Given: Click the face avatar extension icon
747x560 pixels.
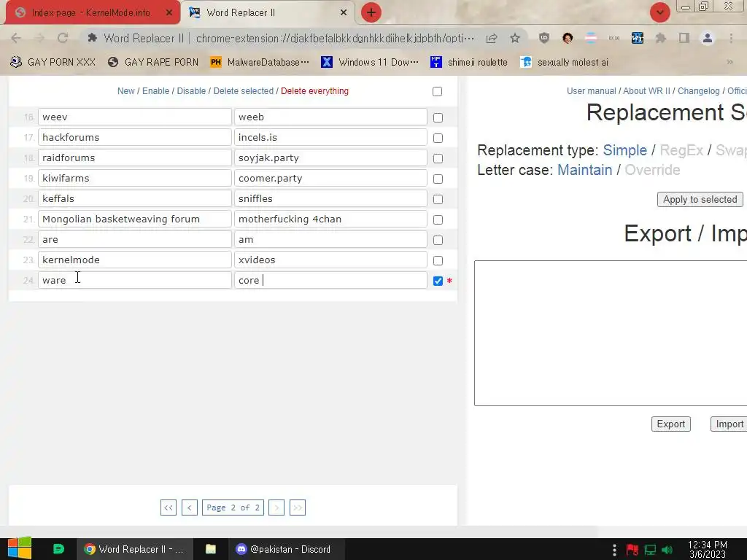Looking at the screenshot, I should click(568, 38).
